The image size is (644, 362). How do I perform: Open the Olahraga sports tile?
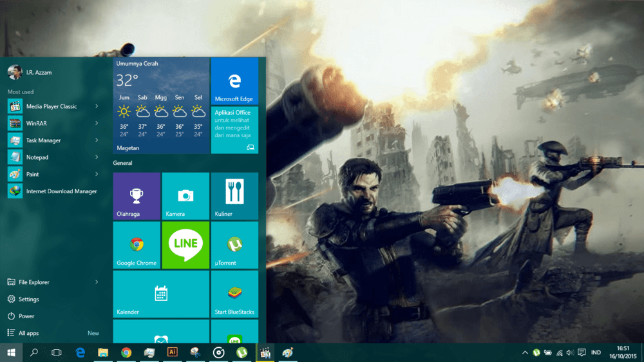[137, 196]
